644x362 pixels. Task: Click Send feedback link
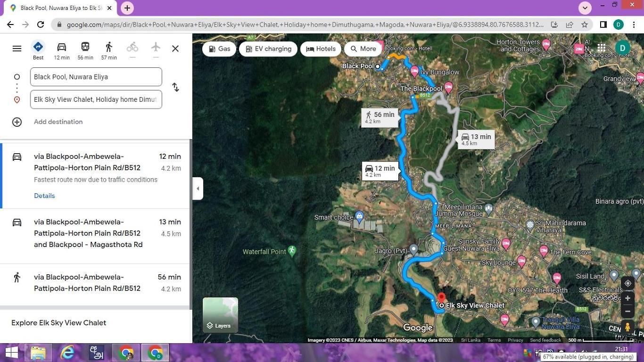click(x=545, y=340)
